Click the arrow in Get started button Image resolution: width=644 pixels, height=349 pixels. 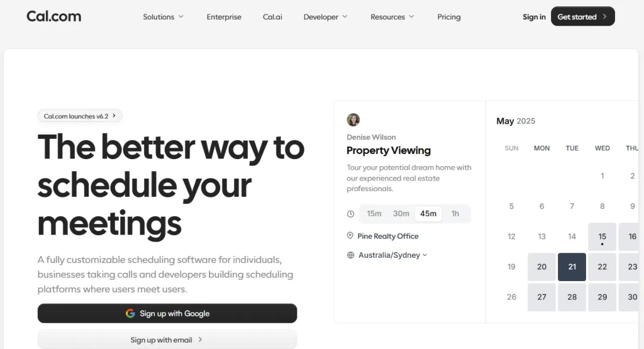click(x=604, y=16)
